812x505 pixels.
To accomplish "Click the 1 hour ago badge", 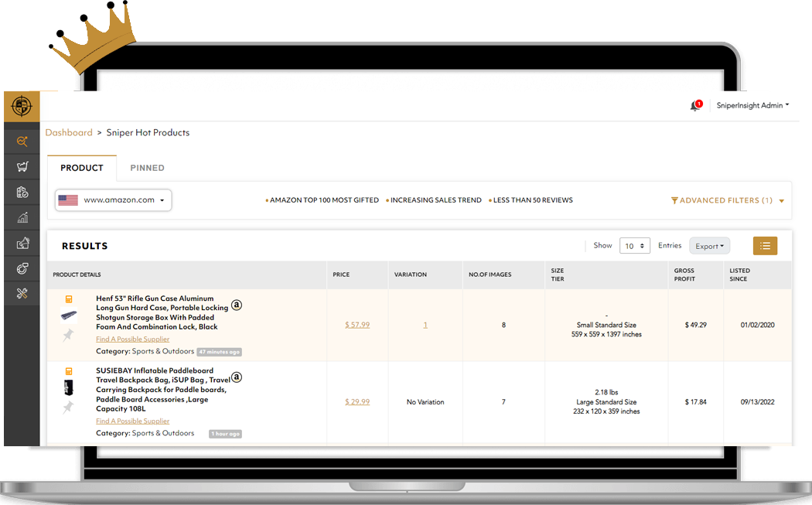I will pyautogui.click(x=225, y=434).
